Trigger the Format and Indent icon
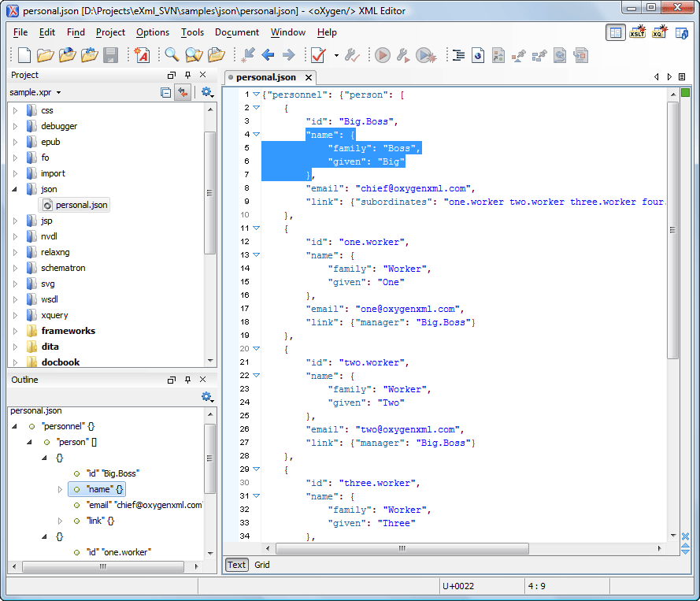The width and height of the screenshot is (700, 601). [x=458, y=54]
